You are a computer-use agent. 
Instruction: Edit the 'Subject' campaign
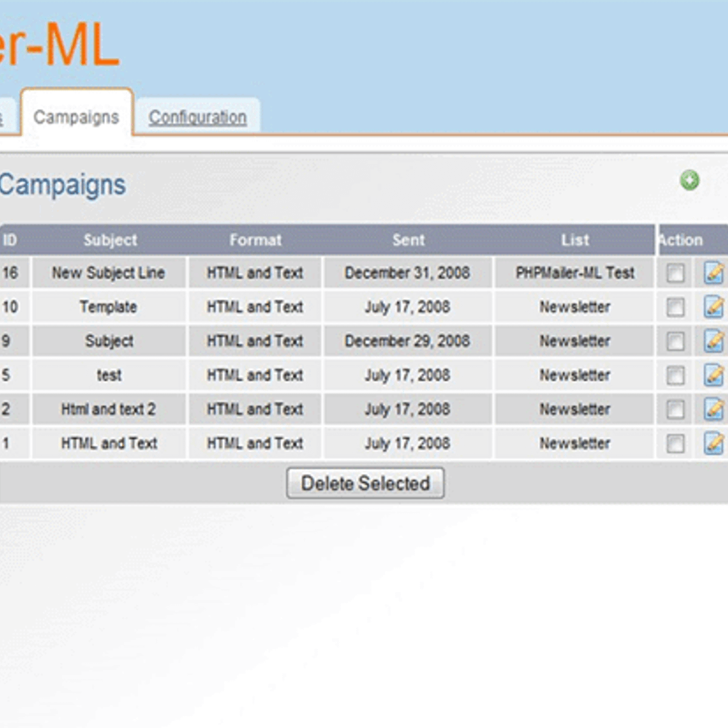click(714, 341)
